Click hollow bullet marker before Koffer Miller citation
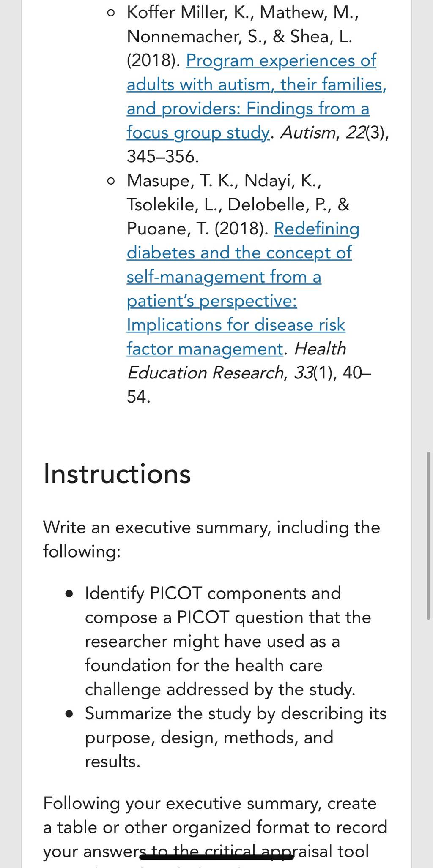Image resolution: width=433 pixels, height=868 pixels. click(111, 13)
